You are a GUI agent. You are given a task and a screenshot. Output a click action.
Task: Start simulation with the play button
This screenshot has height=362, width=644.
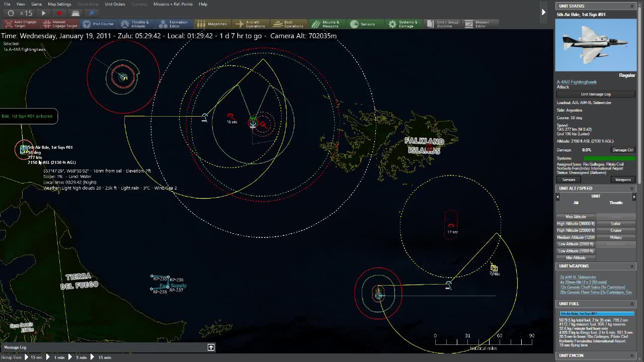(x=43, y=13)
